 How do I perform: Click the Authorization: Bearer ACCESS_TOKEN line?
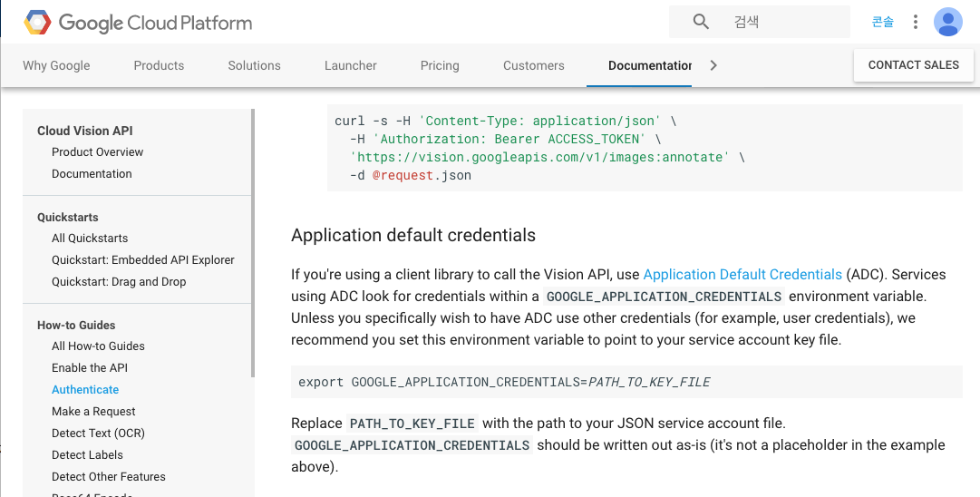[505, 139]
